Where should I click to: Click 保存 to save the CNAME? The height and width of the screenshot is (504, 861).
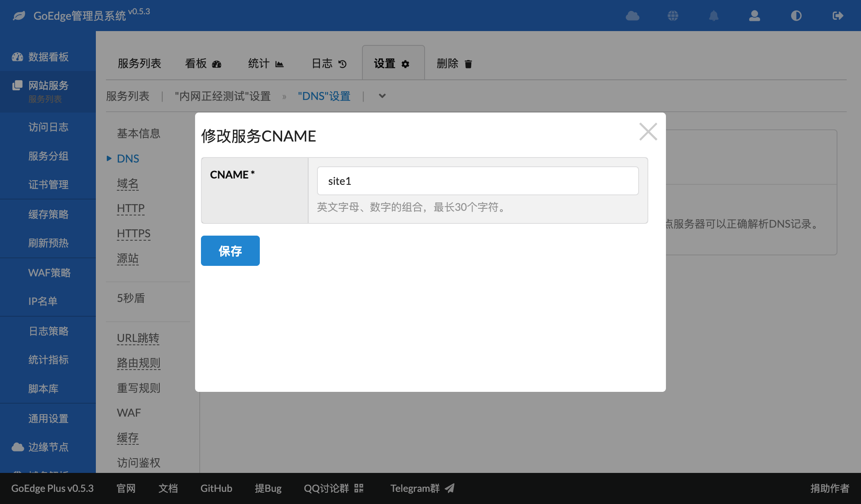230,251
